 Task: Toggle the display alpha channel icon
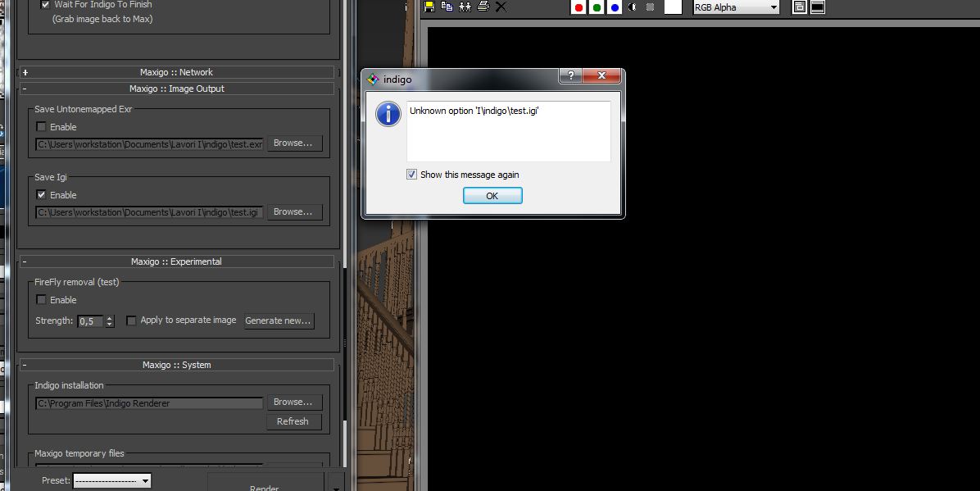pos(632,7)
